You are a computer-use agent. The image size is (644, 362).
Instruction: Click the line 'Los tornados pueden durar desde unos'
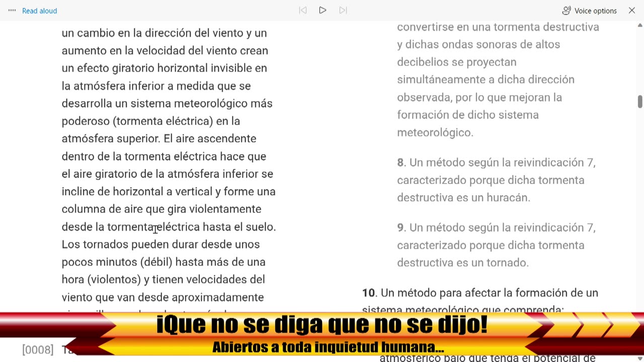coord(161,244)
